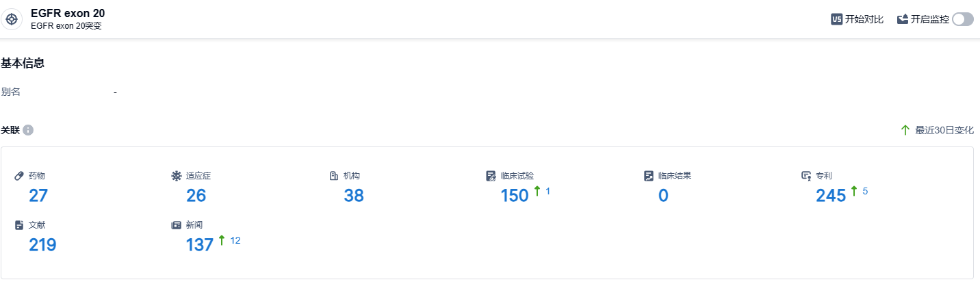This screenshot has height=282, width=980.
Task: Click the 适应症 virus icon
Action: [176, 176]
